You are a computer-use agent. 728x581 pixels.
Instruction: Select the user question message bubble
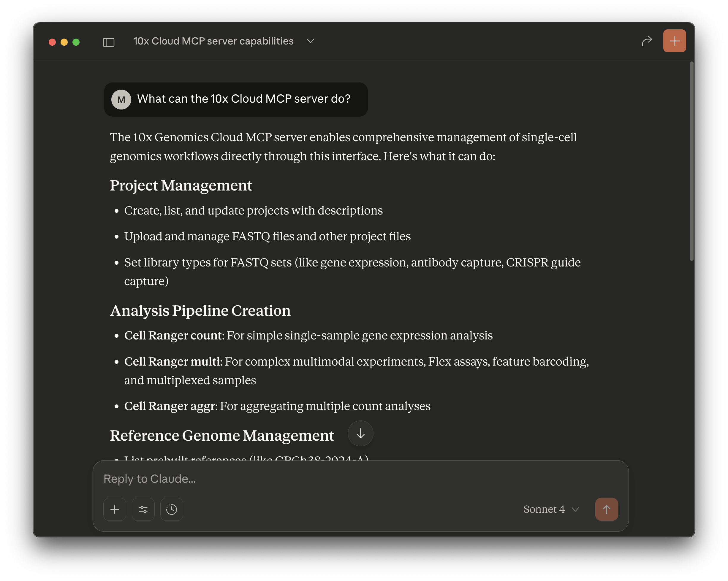[x=243, y=99]
